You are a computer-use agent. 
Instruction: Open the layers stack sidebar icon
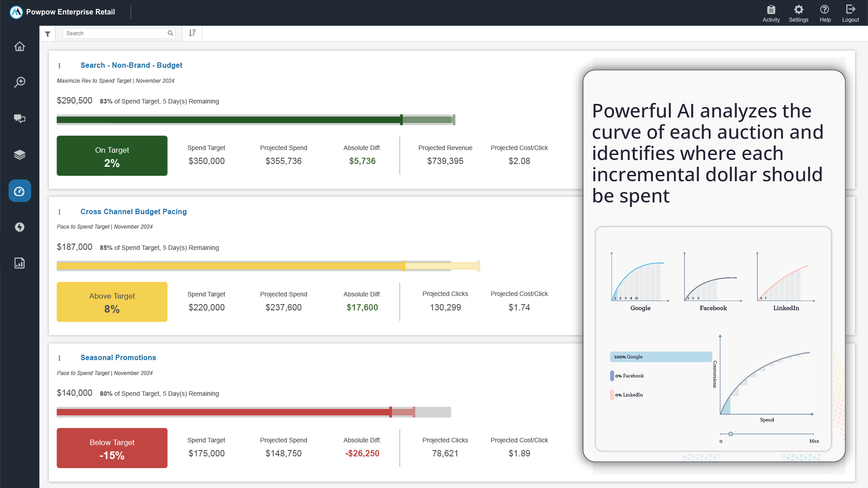tap(19, 155)
